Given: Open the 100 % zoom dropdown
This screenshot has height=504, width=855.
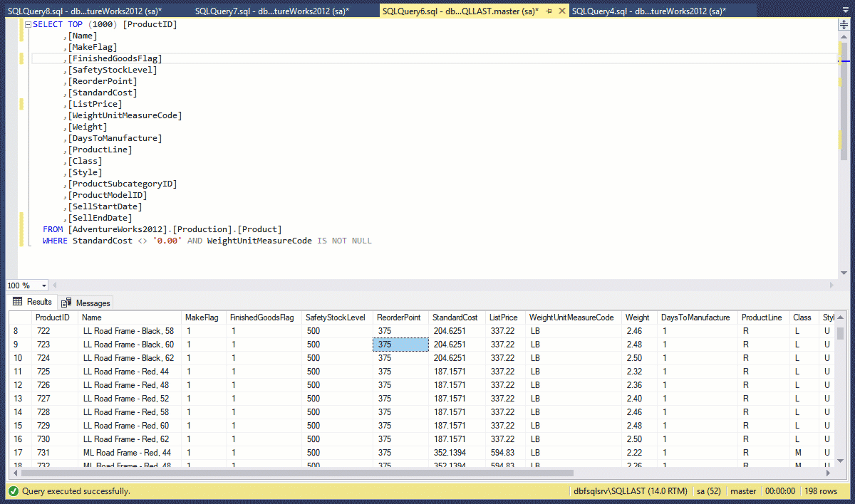Looking at the screenshot, I should coord(44,285).
